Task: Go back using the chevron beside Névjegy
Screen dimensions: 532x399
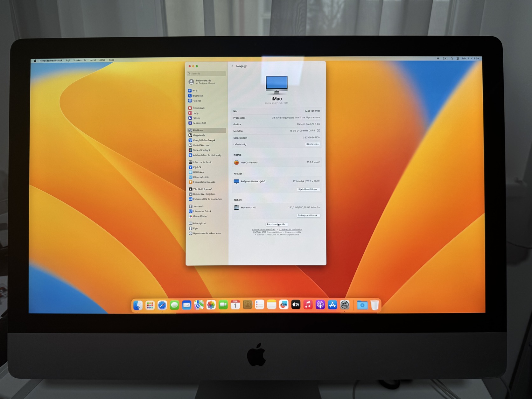Action: 232,66
